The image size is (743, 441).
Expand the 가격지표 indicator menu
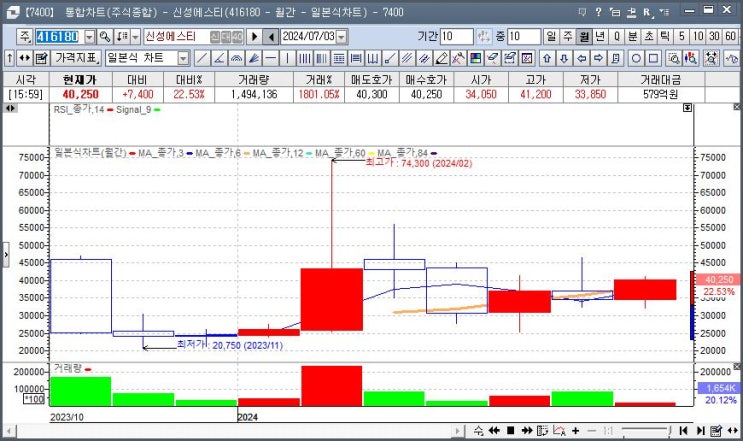point(76,58)
